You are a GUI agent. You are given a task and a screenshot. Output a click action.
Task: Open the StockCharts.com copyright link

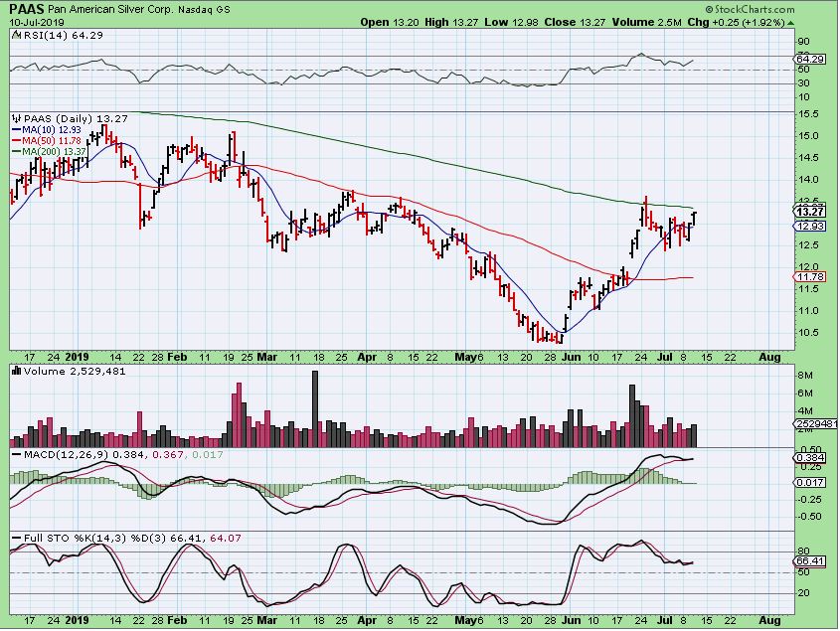(x=750, y=9)
